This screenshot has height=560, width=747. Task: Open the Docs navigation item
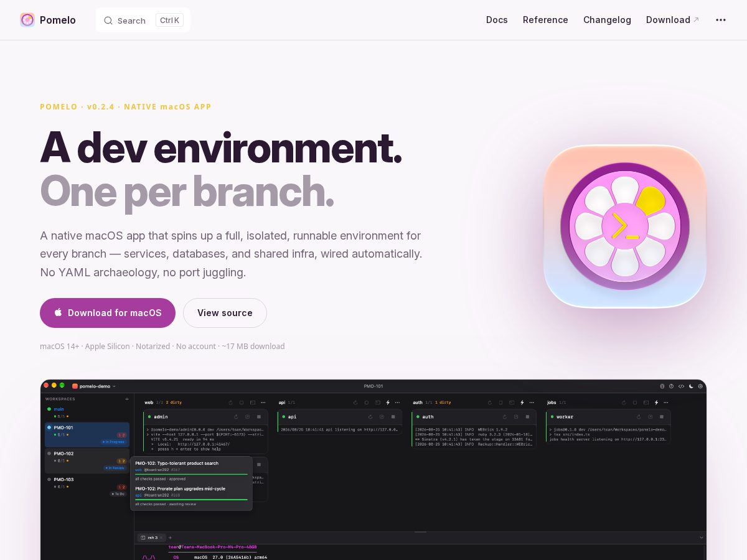click(497, 20)
